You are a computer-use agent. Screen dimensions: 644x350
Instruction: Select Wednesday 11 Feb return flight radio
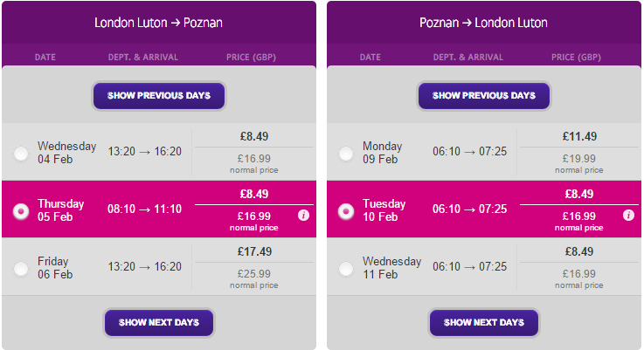(x=346, y=269)
